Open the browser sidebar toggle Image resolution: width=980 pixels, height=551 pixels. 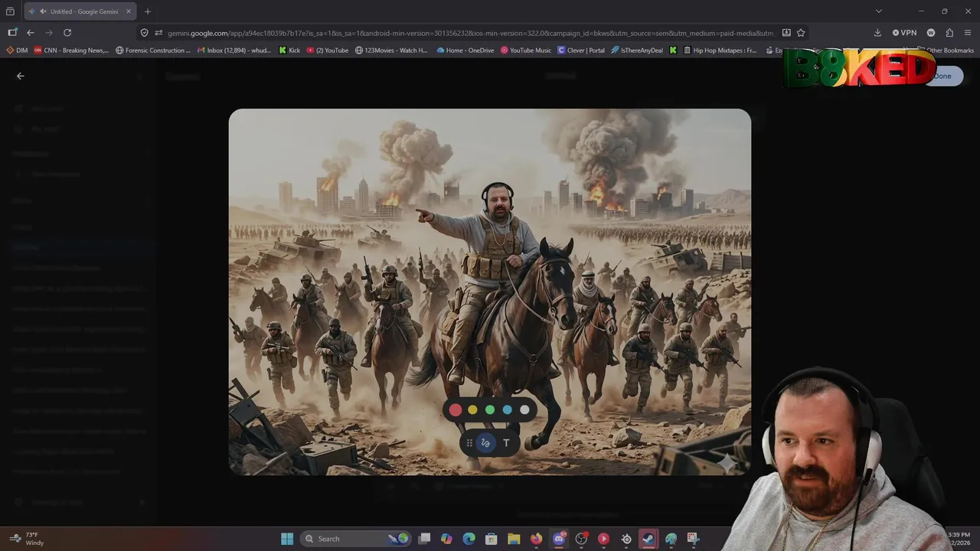point(12,33)
